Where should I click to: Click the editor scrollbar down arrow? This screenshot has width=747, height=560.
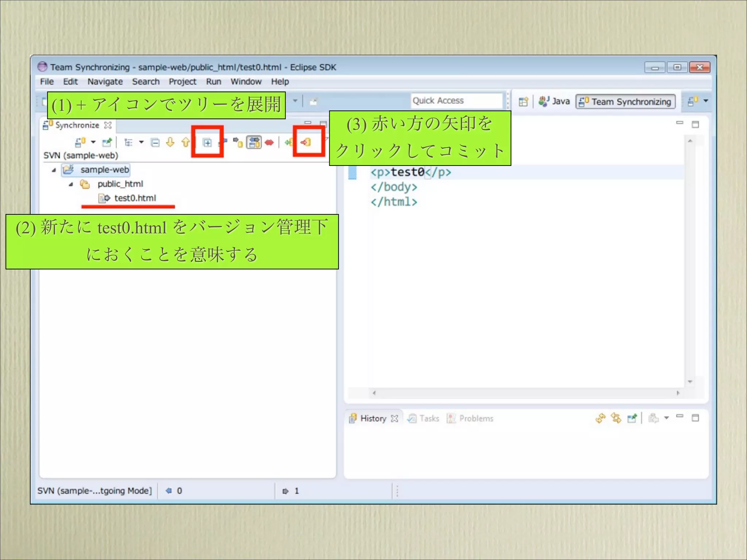coord(690,382)
